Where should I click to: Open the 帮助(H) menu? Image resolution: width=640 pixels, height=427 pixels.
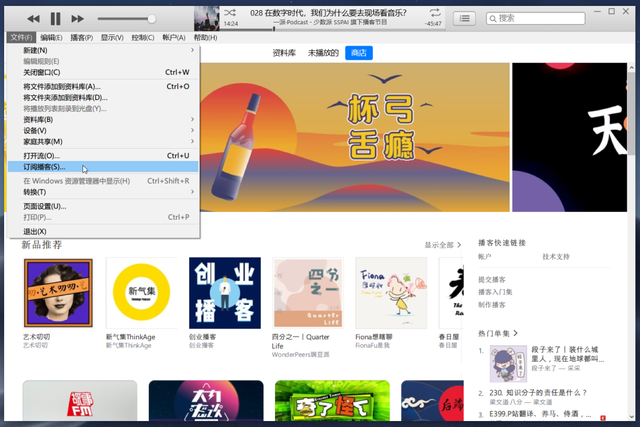point(205,38)
